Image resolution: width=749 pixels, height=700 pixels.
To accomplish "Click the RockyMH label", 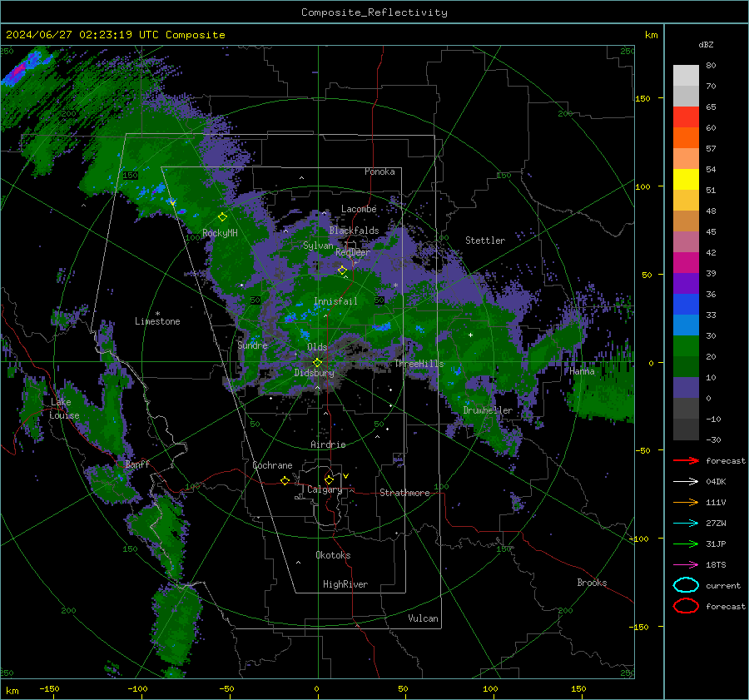I will tap(220, 233).
